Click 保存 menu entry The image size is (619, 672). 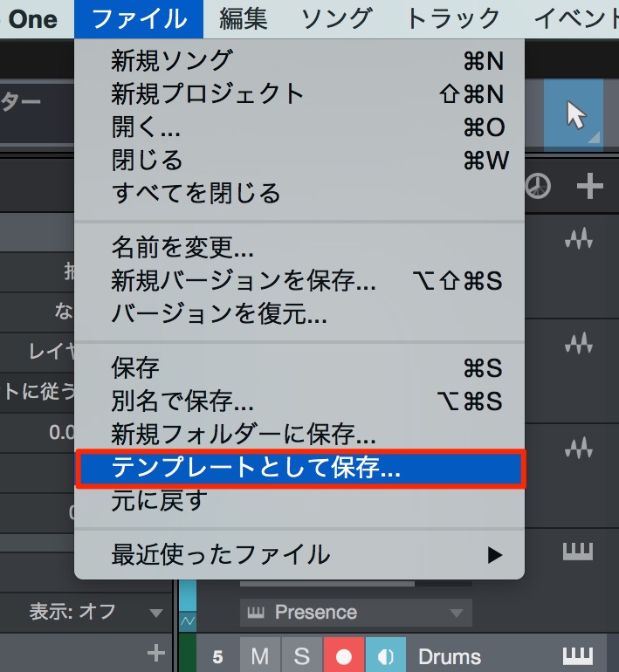[x=299, y=367]
